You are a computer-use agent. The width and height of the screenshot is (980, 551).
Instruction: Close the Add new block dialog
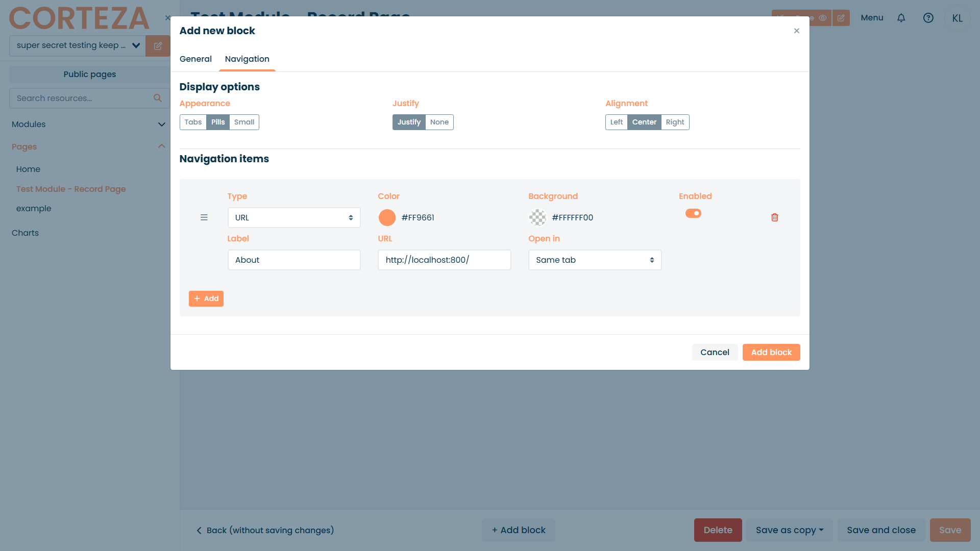(796, 31)
